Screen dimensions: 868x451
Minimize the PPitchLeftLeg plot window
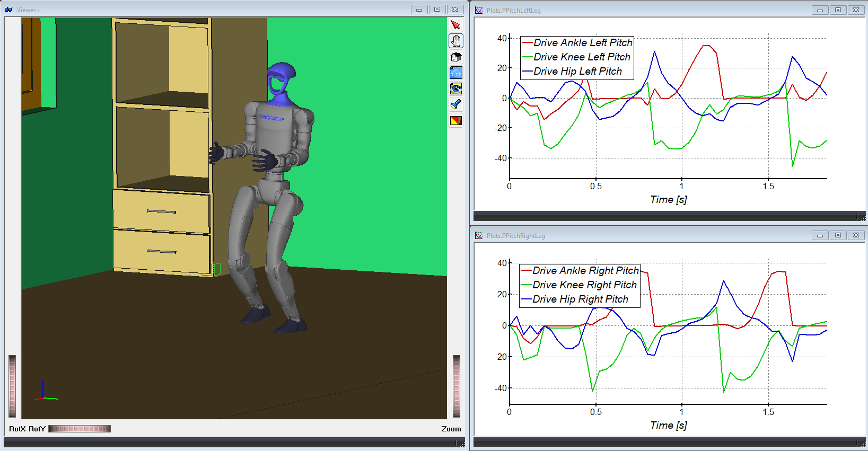[x=820, y=10]
